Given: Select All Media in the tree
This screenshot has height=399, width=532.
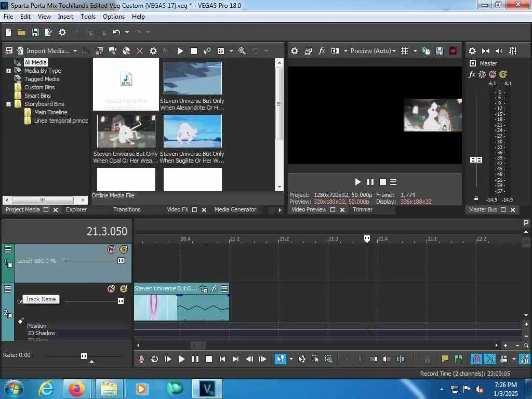Looking at the screenshot, I should click(x=35, y=62).
